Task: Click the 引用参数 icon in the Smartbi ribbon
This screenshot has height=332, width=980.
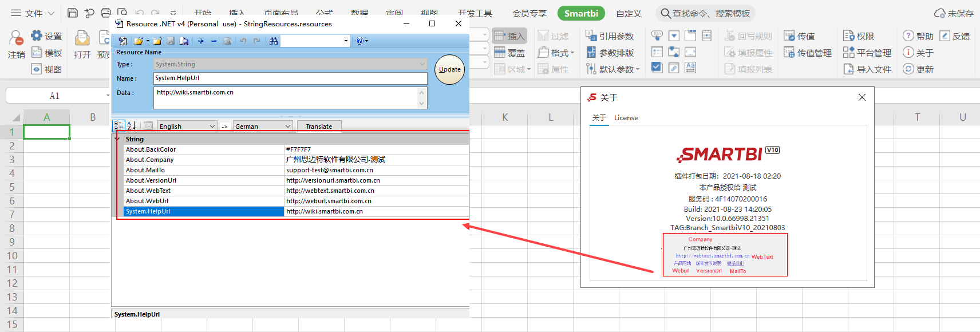Action: [591, 35]
